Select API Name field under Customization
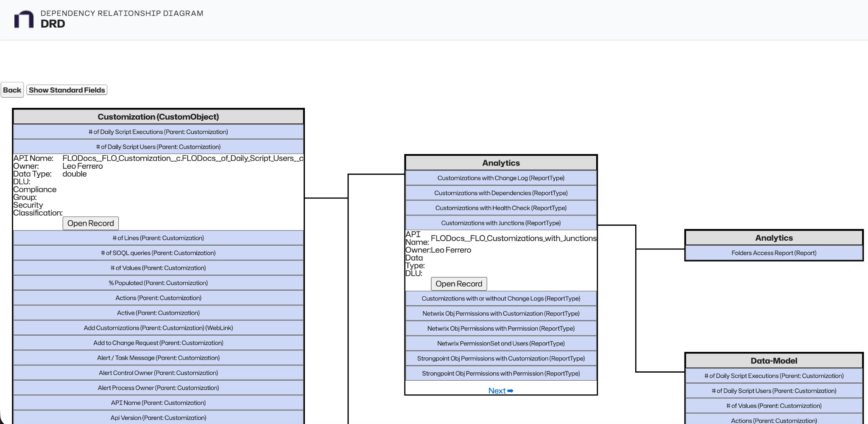The width and height of the screenshot is (868, 424). (x=158, y=402)
